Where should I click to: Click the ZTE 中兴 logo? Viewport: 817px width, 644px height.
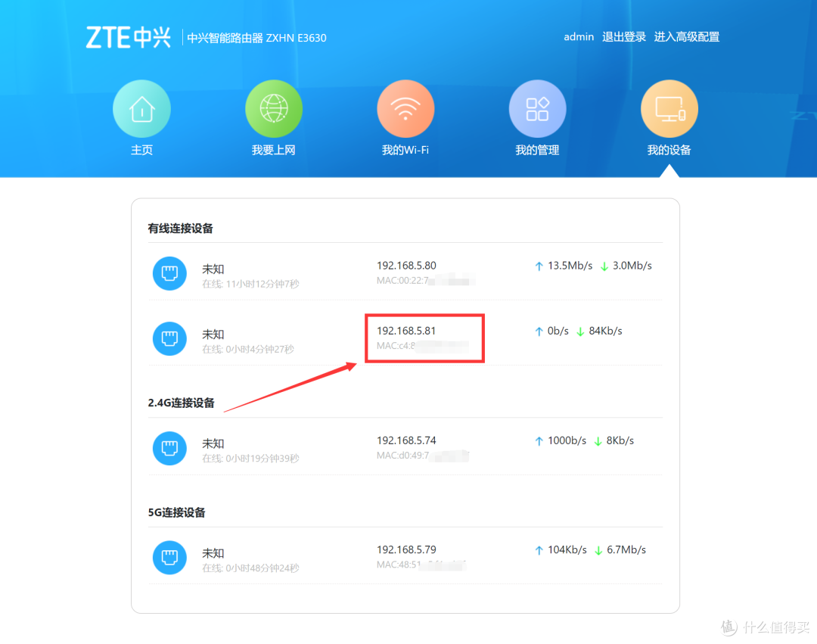click(x=129, y=36)
